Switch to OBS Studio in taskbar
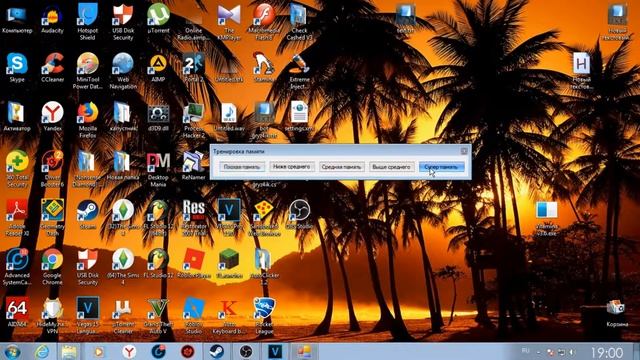The width and height of the screenshot is (640, 360). click(246, 352)
